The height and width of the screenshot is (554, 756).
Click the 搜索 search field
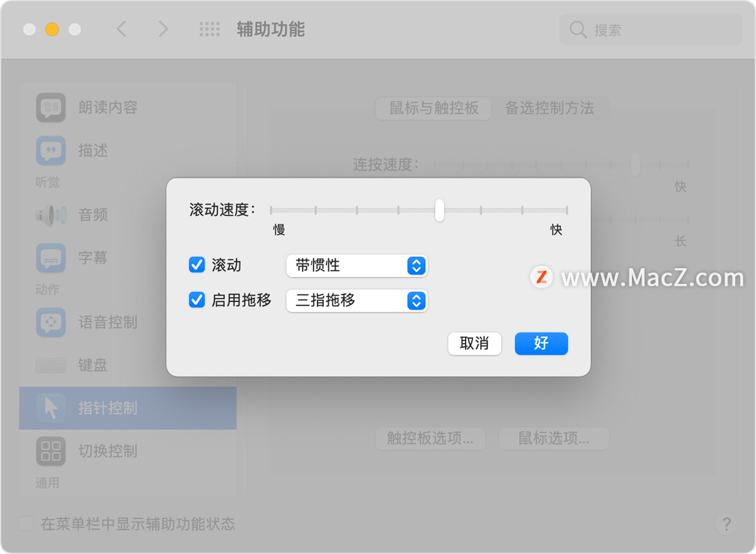[651, 30]
